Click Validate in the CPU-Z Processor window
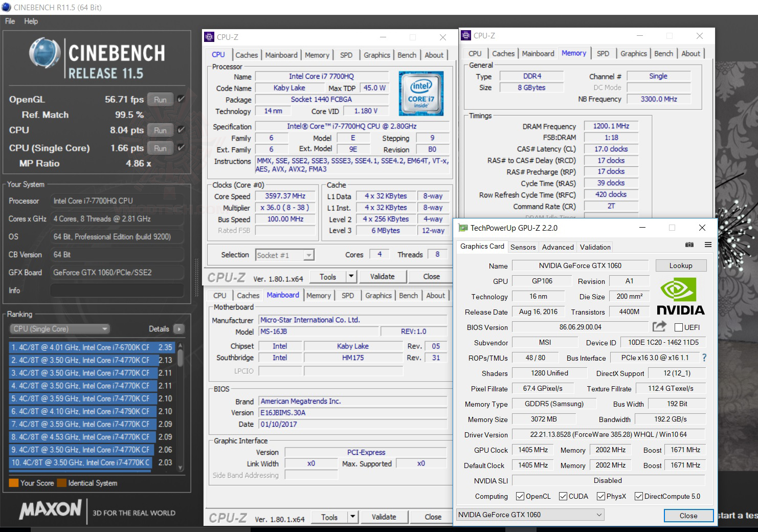Image resolution: width=758 pixels, height=532 pixels. pos(382,277)
